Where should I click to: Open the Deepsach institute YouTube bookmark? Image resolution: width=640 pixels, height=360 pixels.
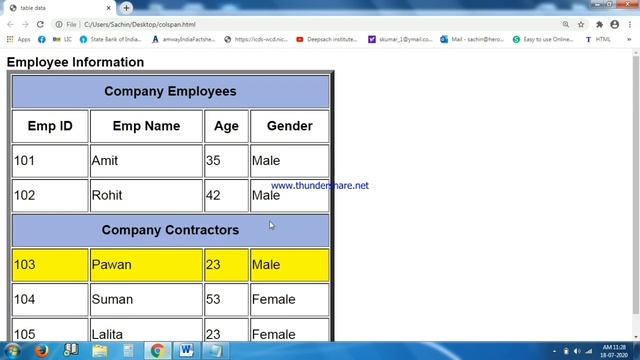click(x=327, y=39)
